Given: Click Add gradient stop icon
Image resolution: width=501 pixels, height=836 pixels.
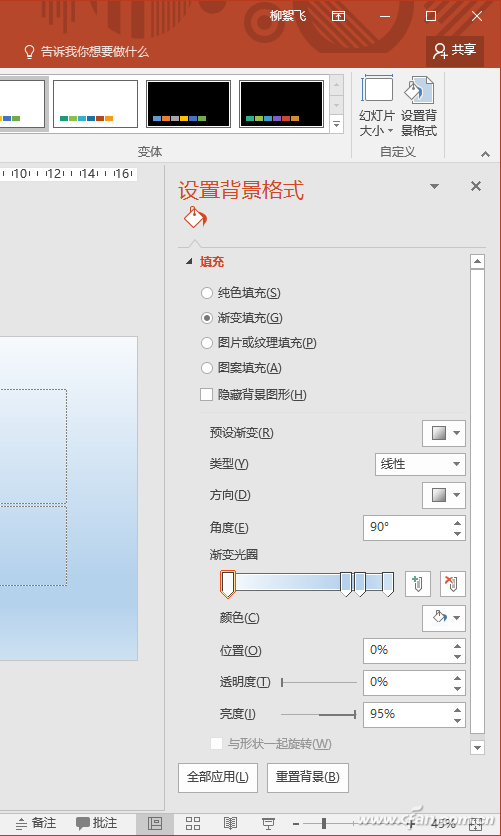Looking at the screenshot, I should (418, 584).
